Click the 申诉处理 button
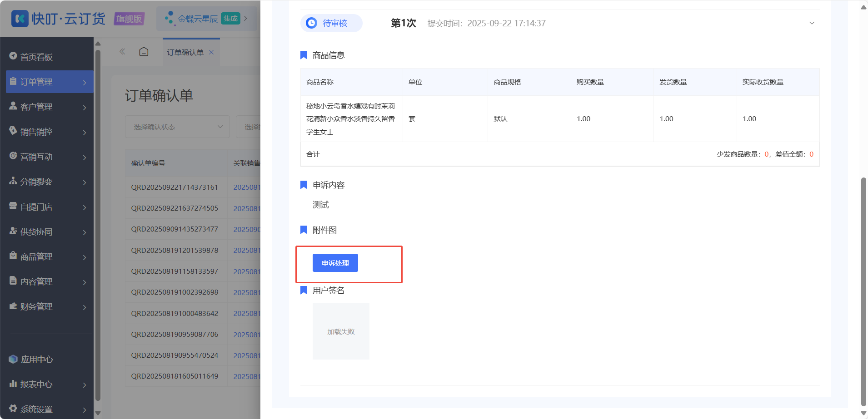This screenshot has height=419, width=868. click(335, 263)
